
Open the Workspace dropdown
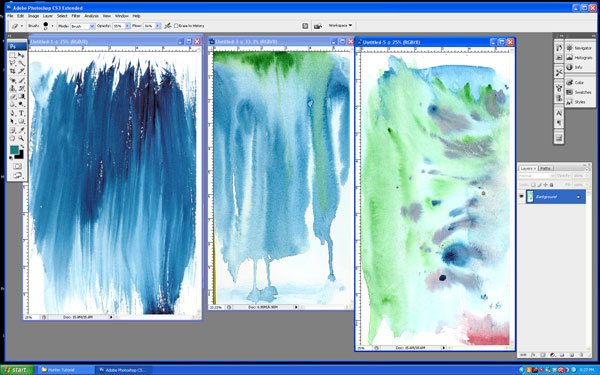(x=340, y=25)
